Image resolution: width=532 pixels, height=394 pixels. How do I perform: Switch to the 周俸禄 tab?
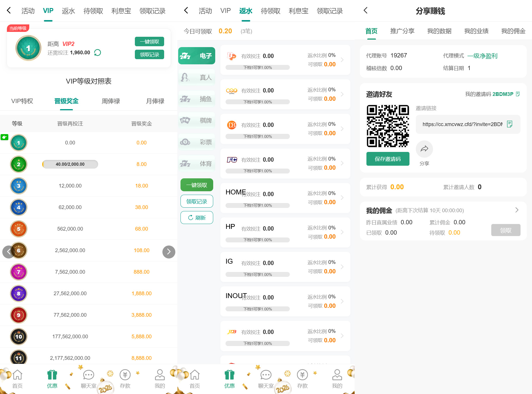tap(110, 101)
